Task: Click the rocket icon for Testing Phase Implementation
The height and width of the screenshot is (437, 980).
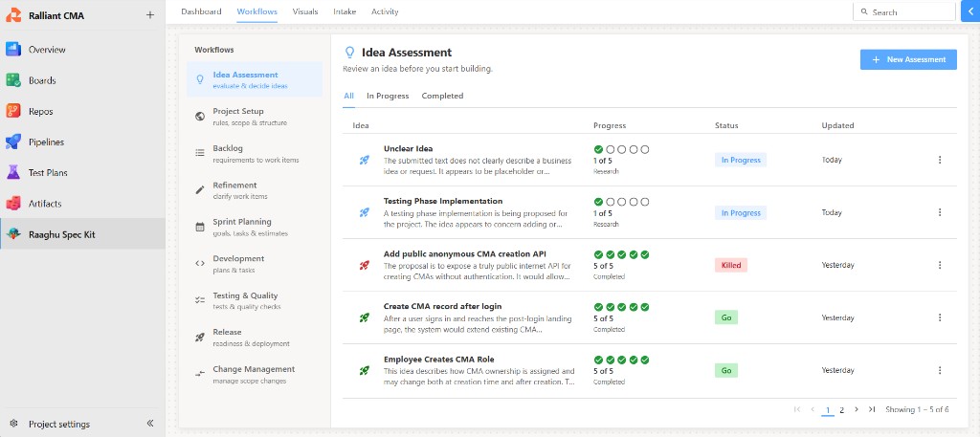Action: [x=364, y=212]
